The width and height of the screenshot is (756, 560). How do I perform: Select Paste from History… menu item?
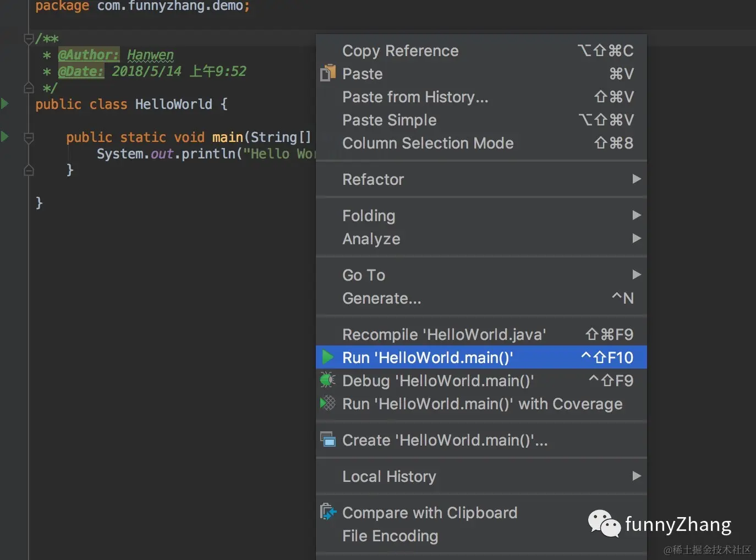tap(481, 97)
